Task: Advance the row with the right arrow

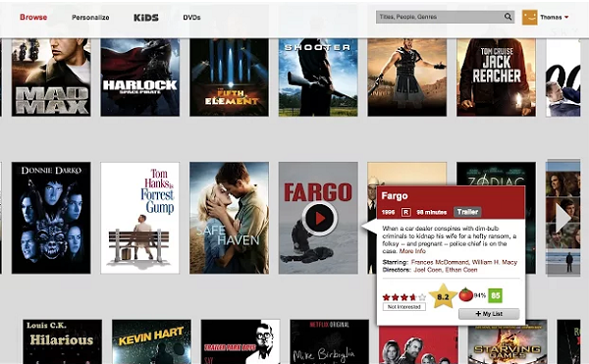Action: tap(563, 219)
